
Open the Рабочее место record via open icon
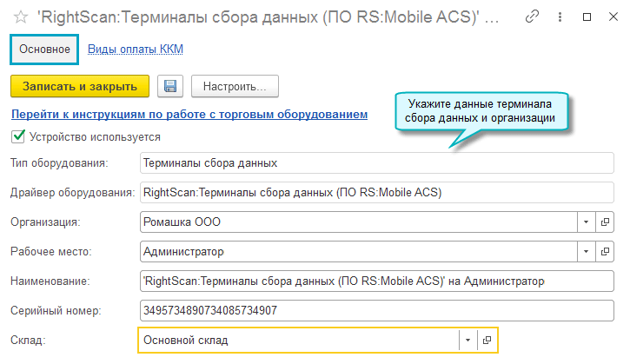[x=606, y=252]
